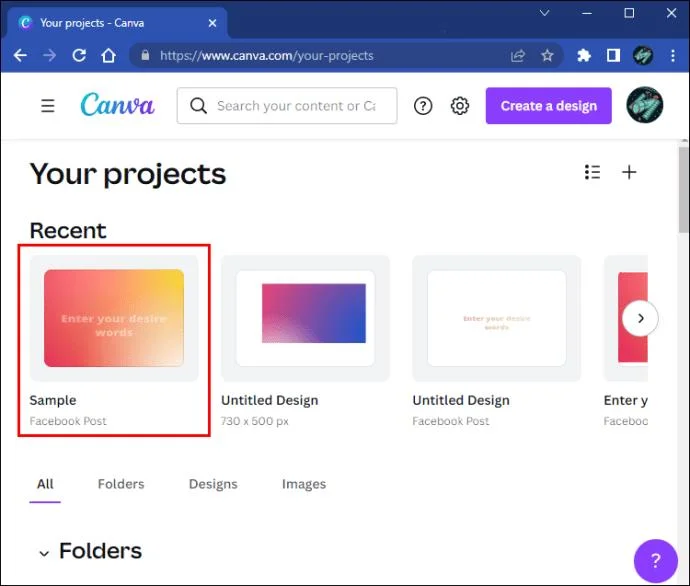Viewport: 690px width, 586px height.
Task: Toggle the browser side panel
Action: coord(613,55)
